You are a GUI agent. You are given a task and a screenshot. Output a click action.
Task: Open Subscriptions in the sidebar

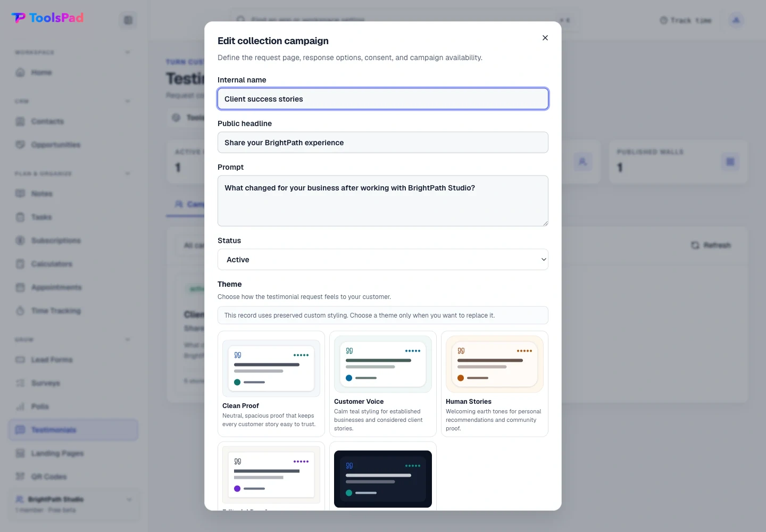click(73, 240)
